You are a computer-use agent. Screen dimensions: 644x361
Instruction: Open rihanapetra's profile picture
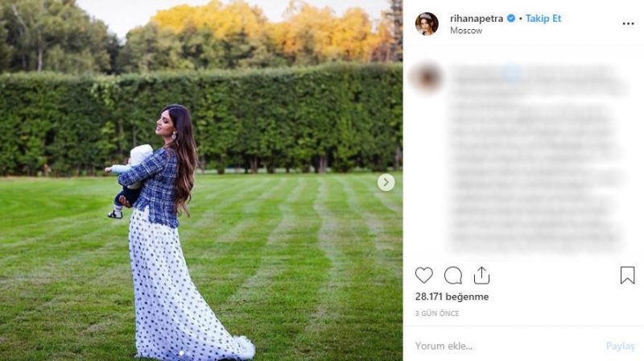pos(427,24)
